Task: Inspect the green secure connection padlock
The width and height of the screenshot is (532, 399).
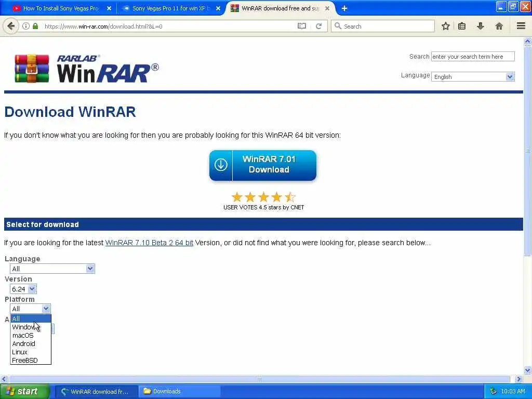Action: [35, 26]
